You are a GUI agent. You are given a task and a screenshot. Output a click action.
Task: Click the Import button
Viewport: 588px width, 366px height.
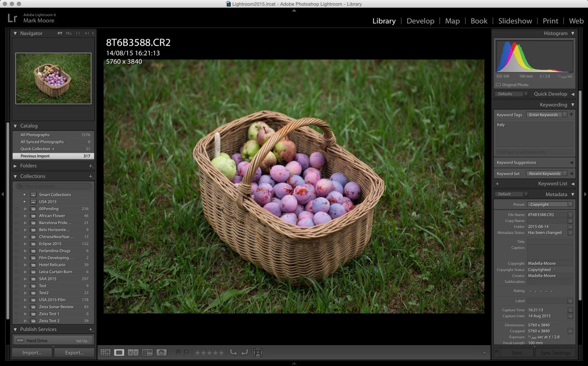32,353
